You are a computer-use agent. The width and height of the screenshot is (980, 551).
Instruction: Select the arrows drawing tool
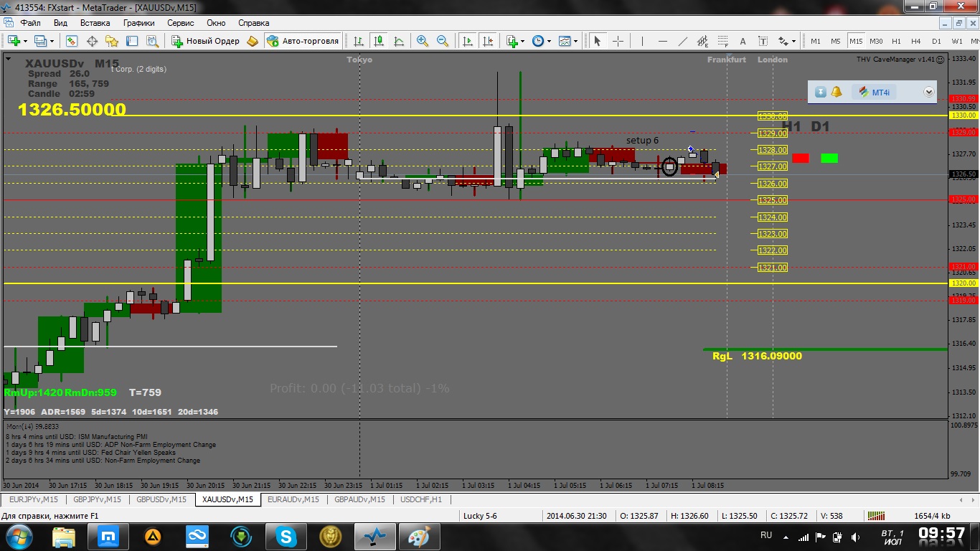click(784, 41)
